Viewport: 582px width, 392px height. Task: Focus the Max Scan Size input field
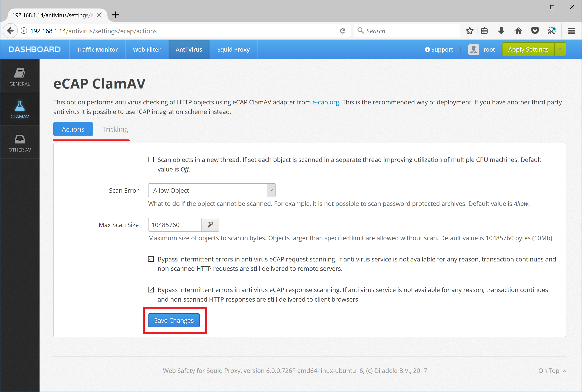[175, 225]
